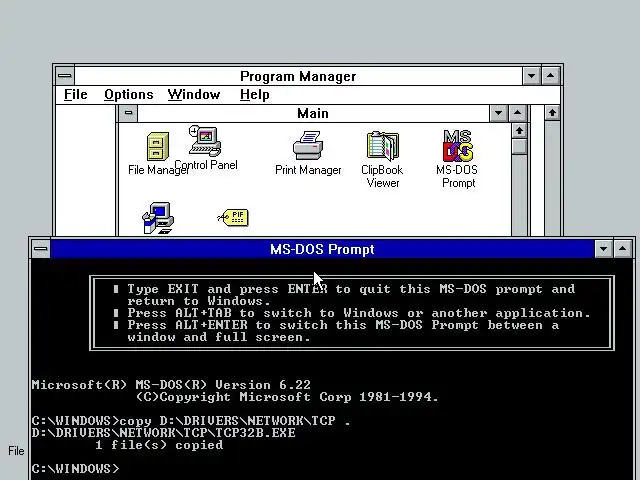This screenshot has width=640, height=480.
Task: Open the Options menu
Action: pos(129,95)
